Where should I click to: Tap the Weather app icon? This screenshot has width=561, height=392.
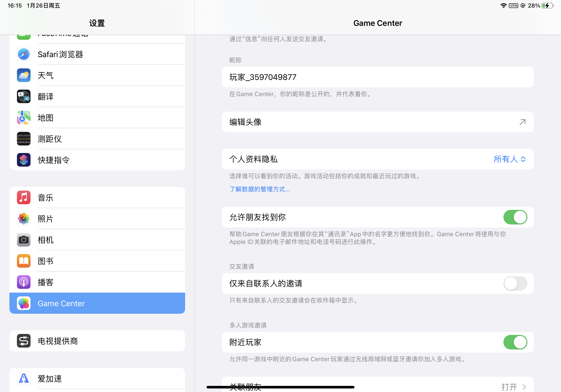tap(24, 75)
